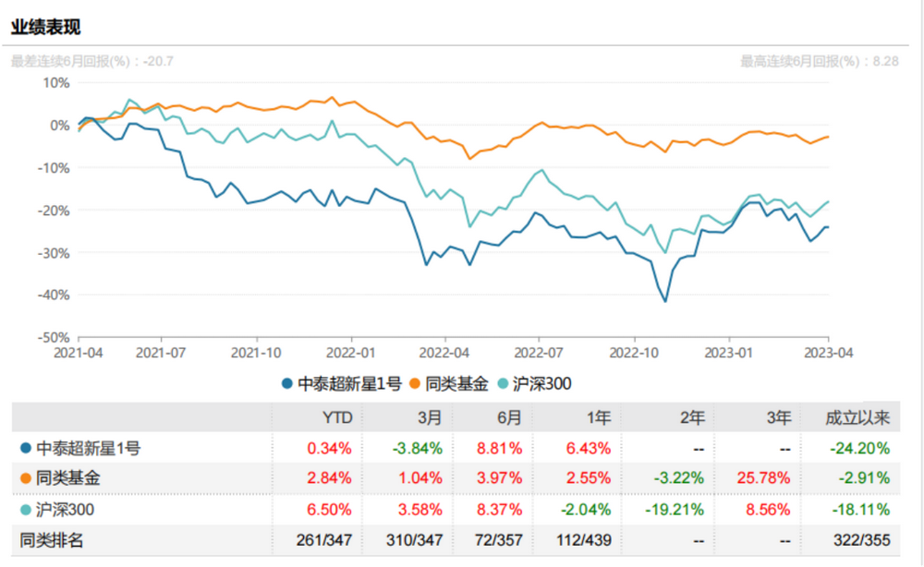This screenshot has width=924, height=567.
Task: Click the 业绩表现 section title
Action: [44, 26]
